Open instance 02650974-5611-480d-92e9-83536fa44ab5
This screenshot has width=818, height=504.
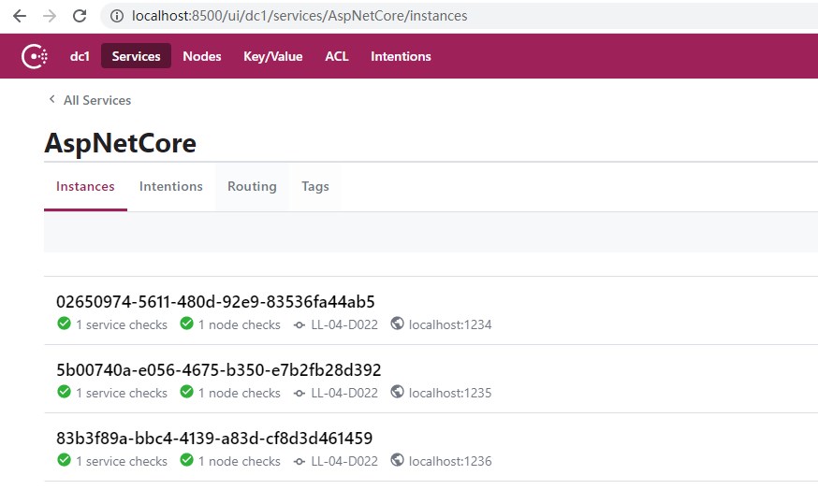coord(215,302)
